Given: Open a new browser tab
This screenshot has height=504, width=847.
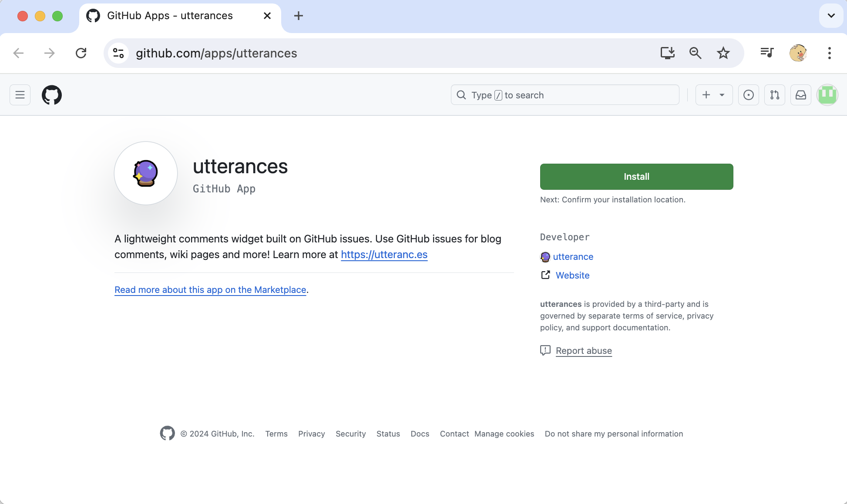Looking at the screenshot, I should coord(299,16).
